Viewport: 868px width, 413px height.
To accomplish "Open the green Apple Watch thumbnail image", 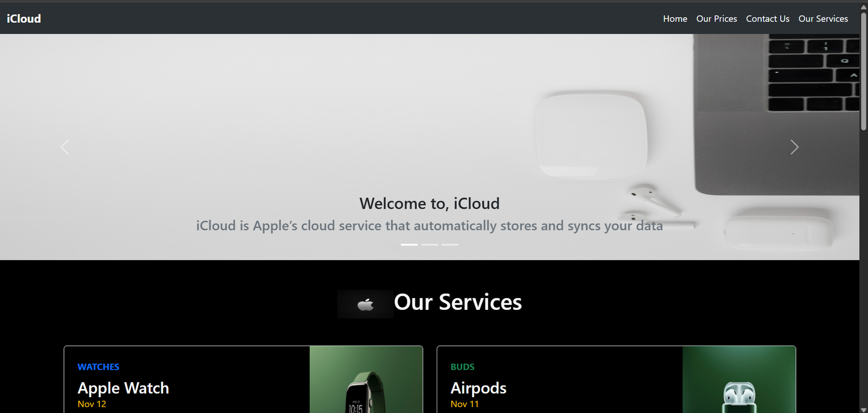I will pyautogui.click(x=366, y=380).
